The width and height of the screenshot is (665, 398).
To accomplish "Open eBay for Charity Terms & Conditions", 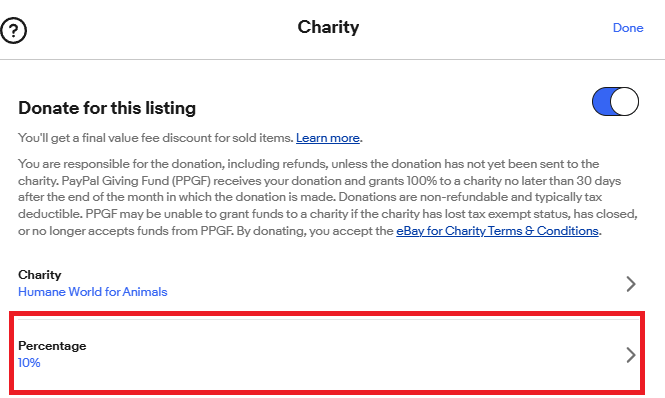I will click(497, 231).
